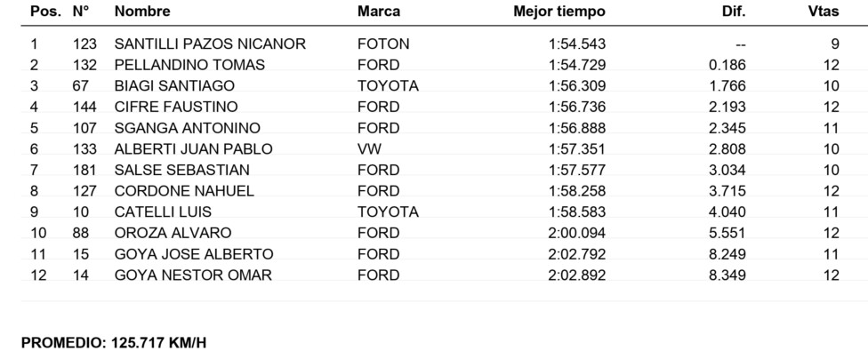
Task: Select PELLANDINO TOMAS row name
Action: 189,65
